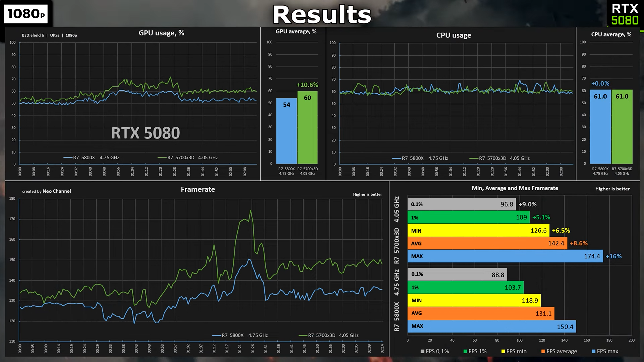644x362 pixels.
Task: Select the "+0.0%" CPU average difference
Action: pos(600,84)
